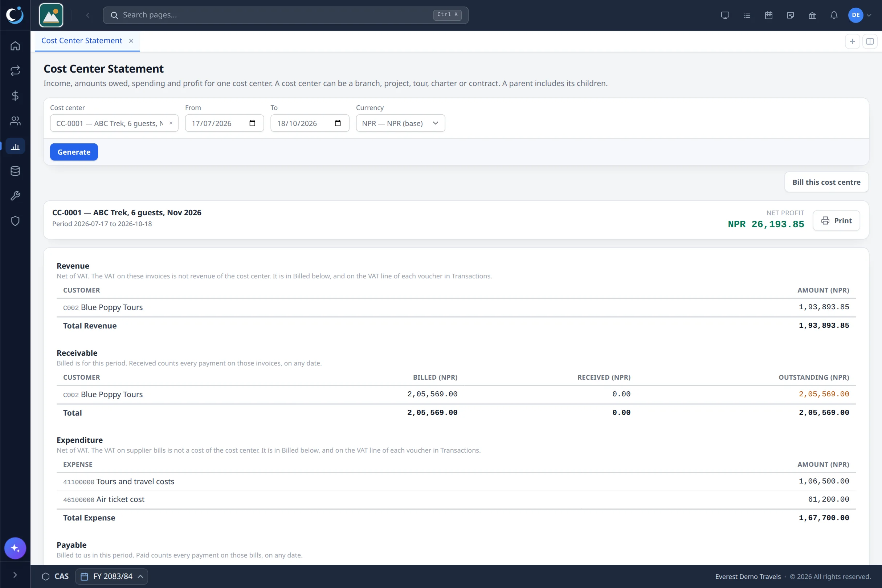The width and height of the screenshot is (882, 588).
Task: Clear the selected cost center
Action: (171, 123)
